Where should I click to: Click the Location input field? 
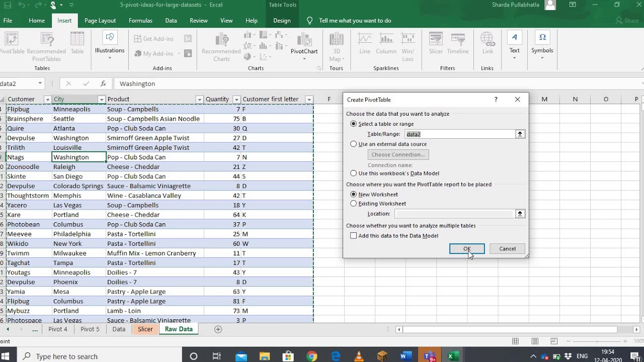(454, 214)
